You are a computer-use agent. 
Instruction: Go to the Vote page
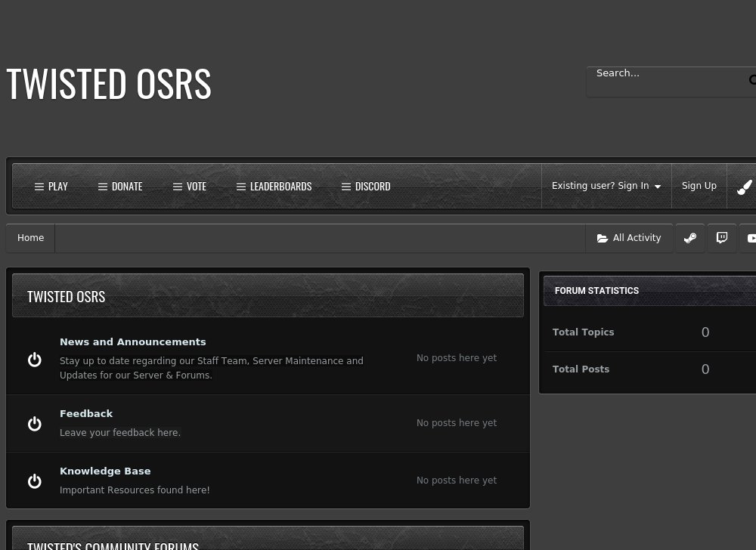(190, 187)
